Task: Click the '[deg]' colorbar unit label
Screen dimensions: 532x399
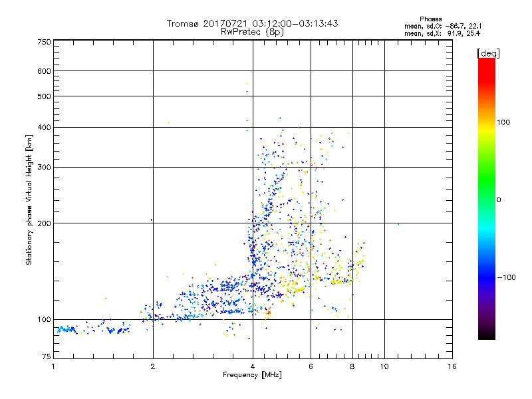Action: [x=488, y=54]
